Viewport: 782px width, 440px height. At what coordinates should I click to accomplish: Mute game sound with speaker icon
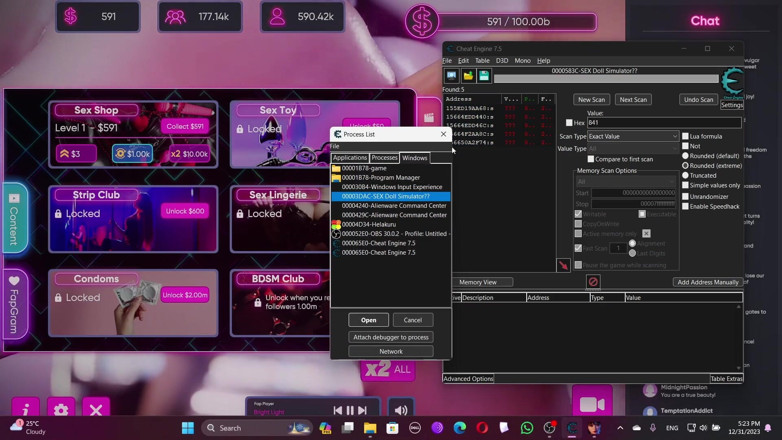pos(401,410)
